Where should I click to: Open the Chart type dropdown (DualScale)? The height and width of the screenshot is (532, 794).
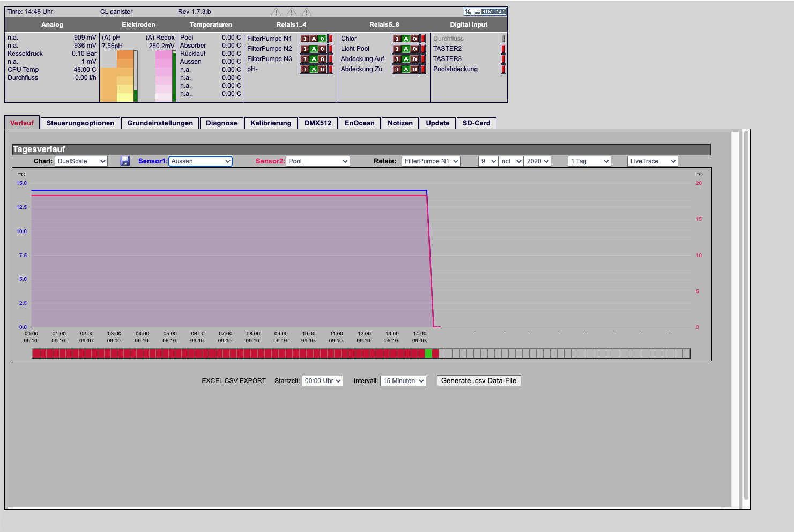pos(81,161)
